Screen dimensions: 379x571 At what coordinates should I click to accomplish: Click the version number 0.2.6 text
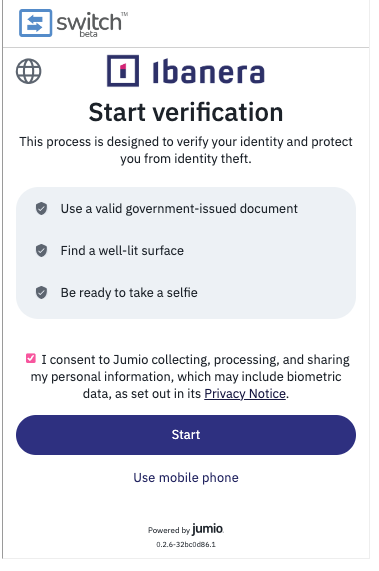click(x=186, y=544)
